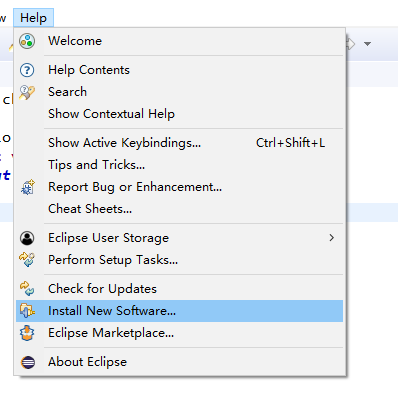Select Show Contextual Help
The image size is (398, 414).
[111, 114]
